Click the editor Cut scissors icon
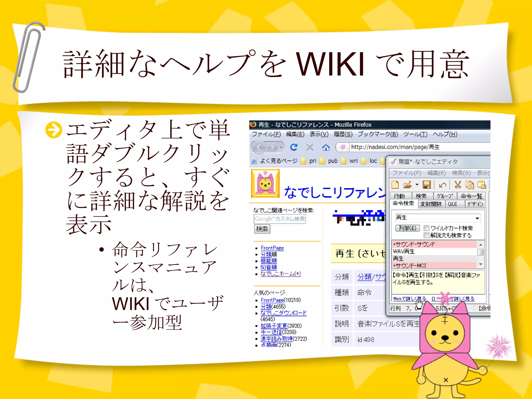 point(457,185)
